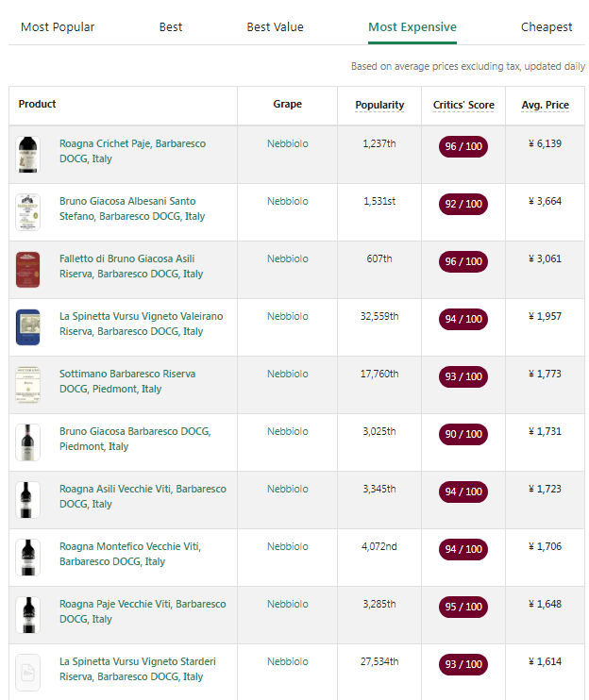589x700 pixels.
Task: Click Sottimano Barbaresco Riserva label thumbnail
Action: click(28, 385)
